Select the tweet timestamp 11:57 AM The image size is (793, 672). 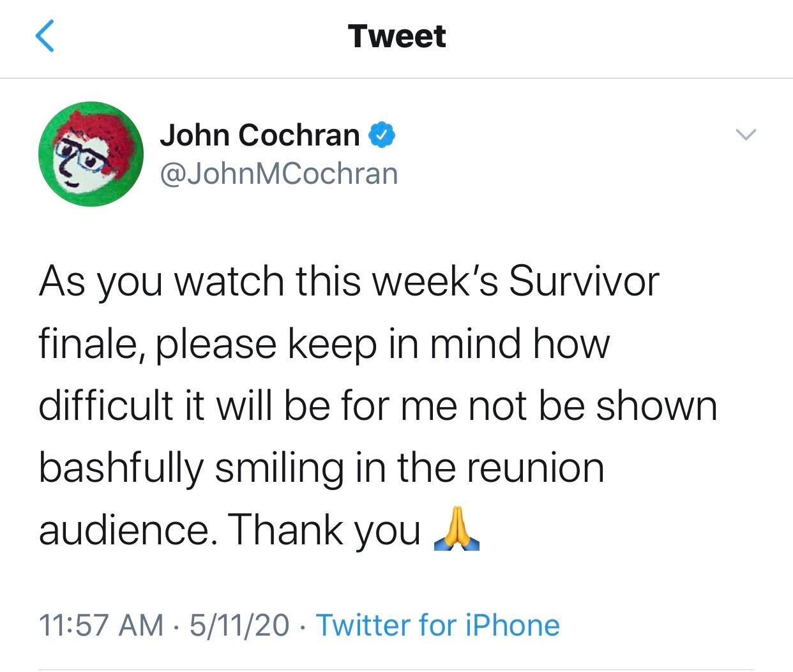pos(101,625)
